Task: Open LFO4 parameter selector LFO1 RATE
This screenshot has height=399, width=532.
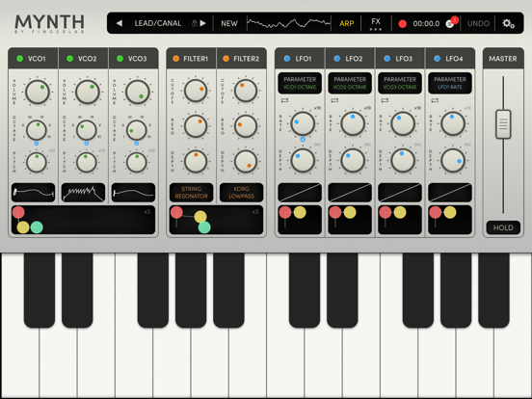Action: (450, 83)
